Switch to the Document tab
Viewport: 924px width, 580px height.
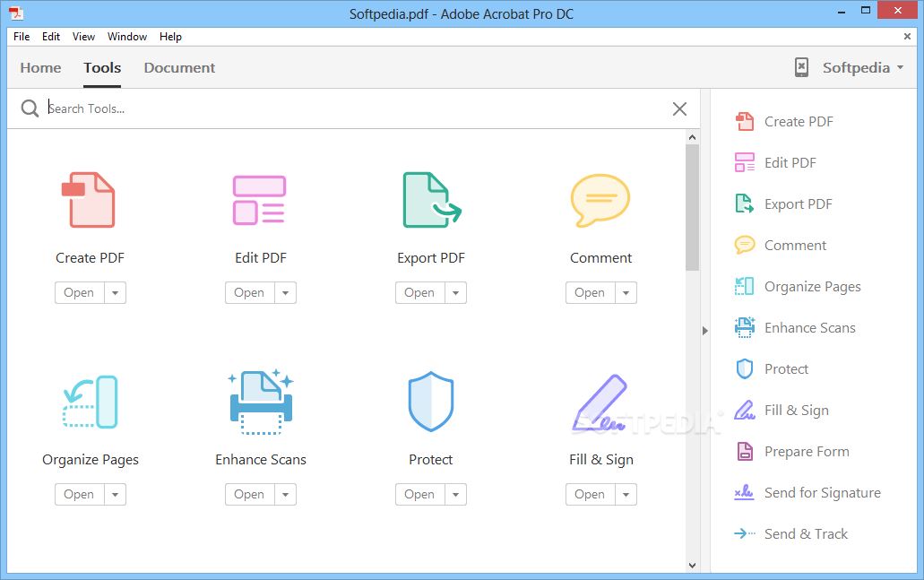tap(178, 67)
